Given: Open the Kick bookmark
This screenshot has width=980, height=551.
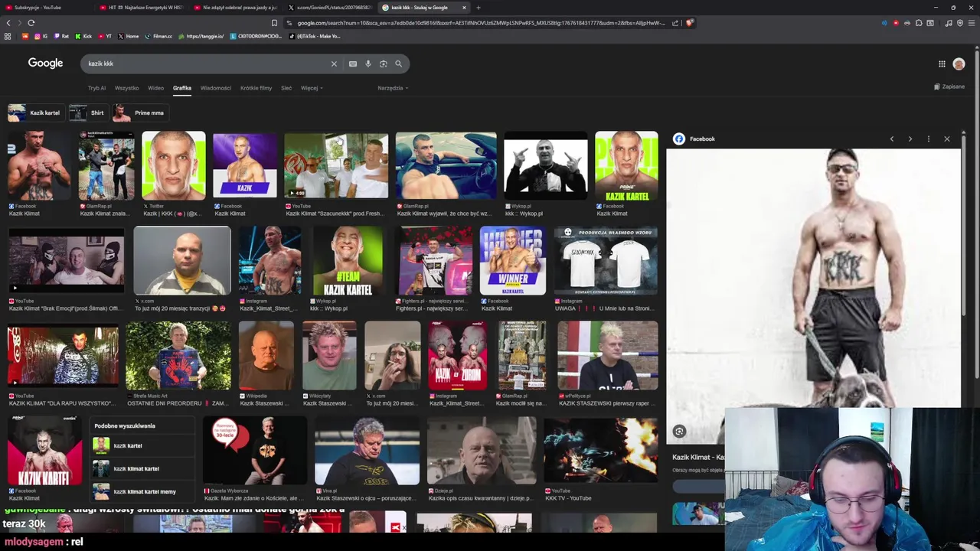Looking at the screenshot, I should click(x=84, y=36).
